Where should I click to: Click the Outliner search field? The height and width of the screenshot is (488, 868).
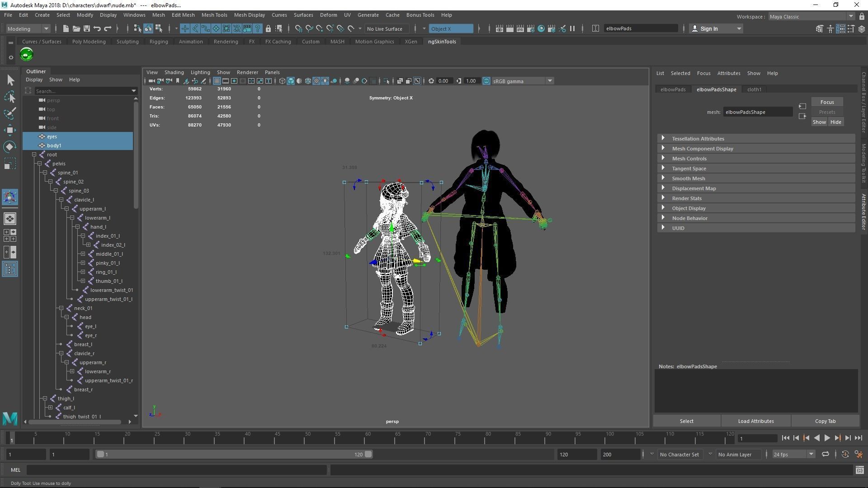81,91
